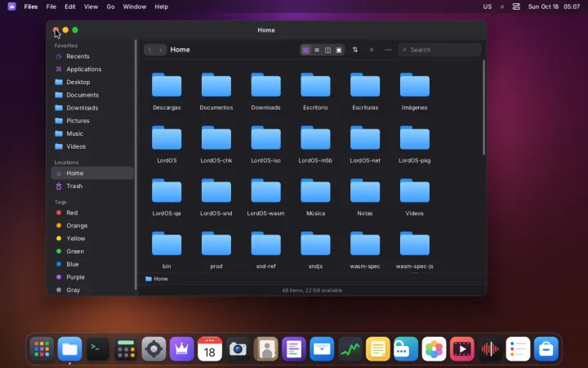Open the Help menu
This screenshot has width=588, height=368.
pyautogui.click(x=161, y=7)
